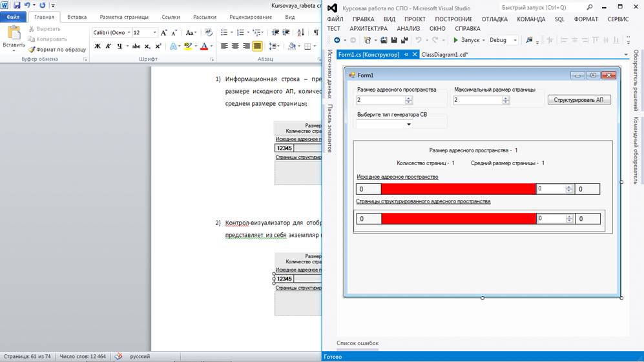Image resolution: width=644 pixels, height=362 pixels.
Task: Select justify paragraph alignment
Action: point(257,46)
